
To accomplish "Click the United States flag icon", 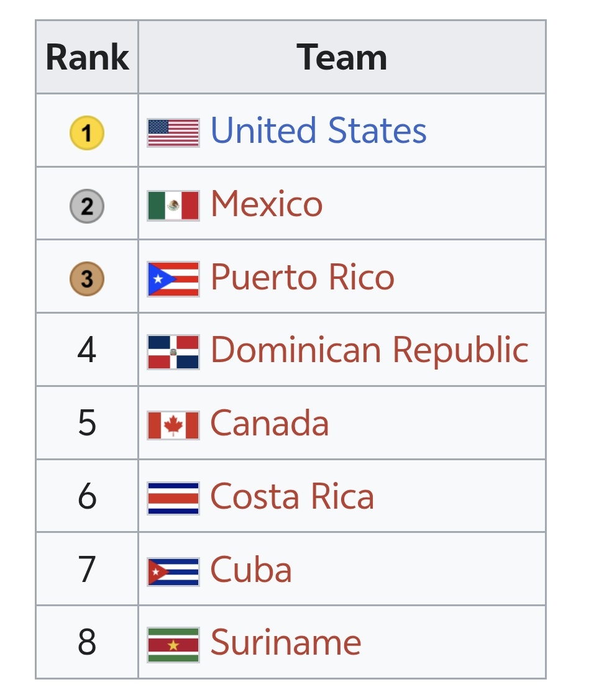I will point(173,133).
